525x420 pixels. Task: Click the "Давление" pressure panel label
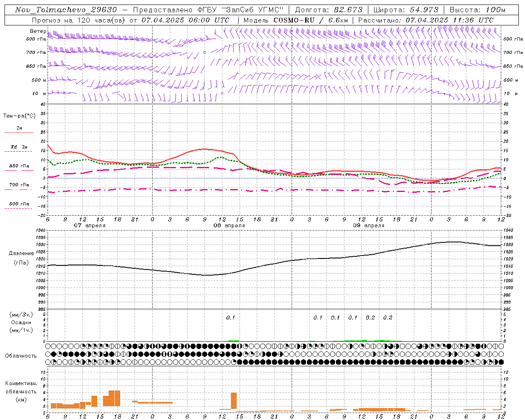21,253
